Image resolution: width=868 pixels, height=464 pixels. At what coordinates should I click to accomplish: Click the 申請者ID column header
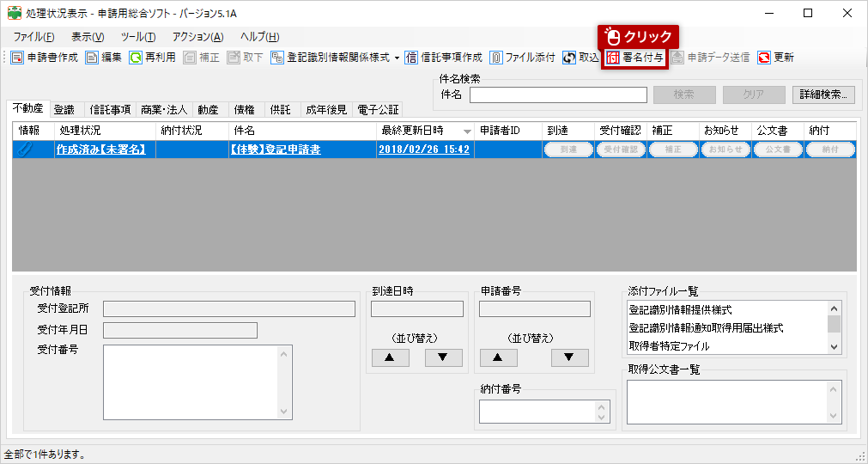point(508,131)
